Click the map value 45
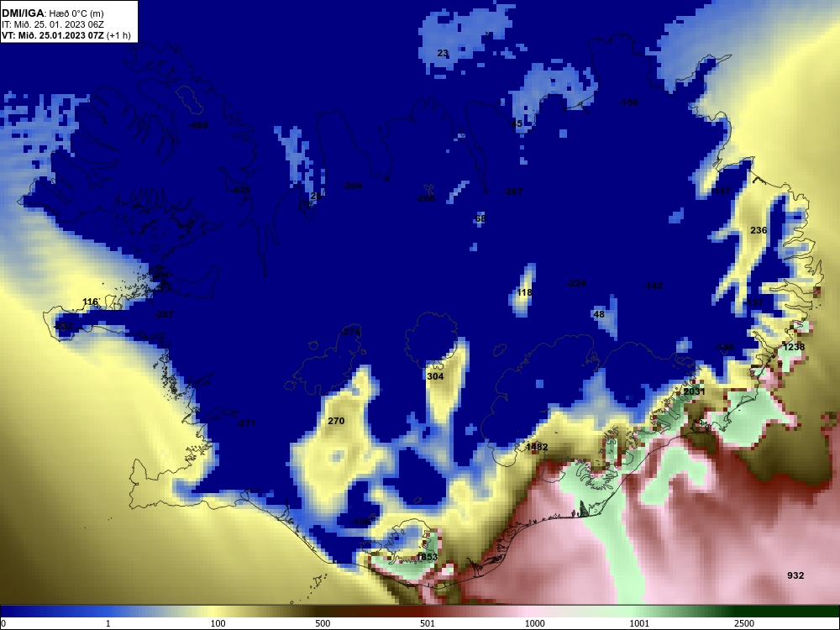The image size is (840, 630). click(x=517, y=123)
